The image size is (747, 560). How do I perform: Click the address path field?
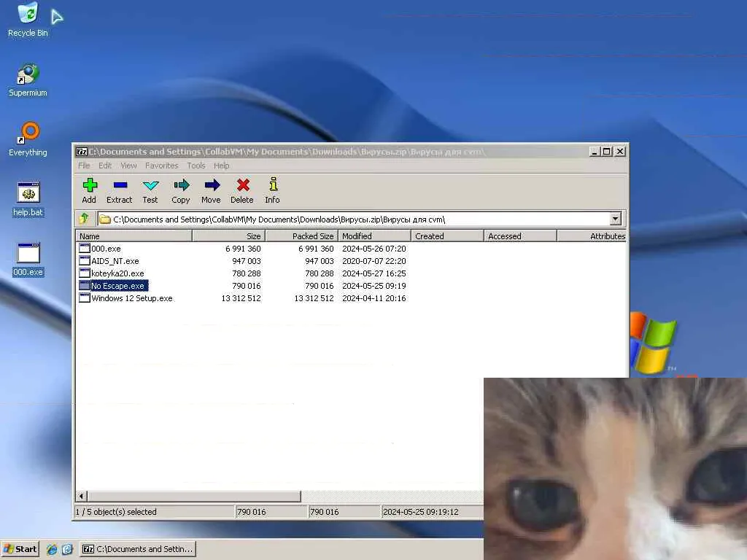[354, 219]
